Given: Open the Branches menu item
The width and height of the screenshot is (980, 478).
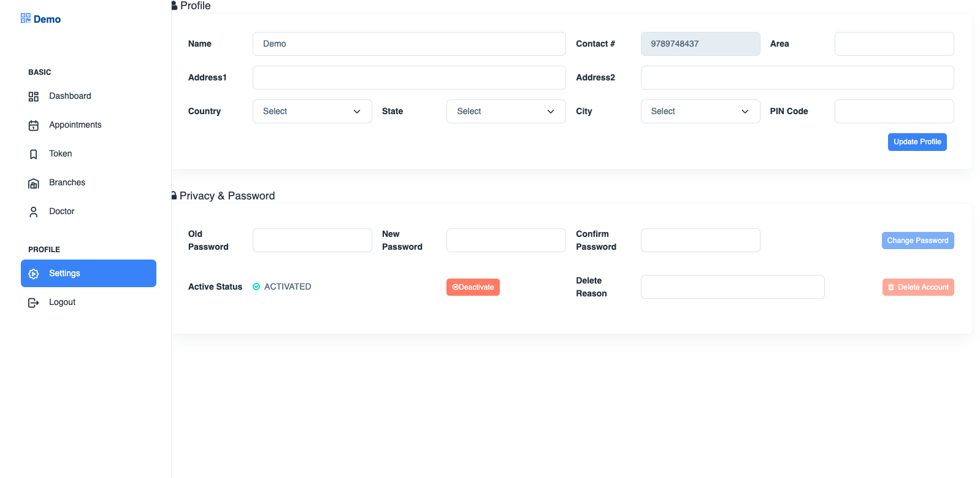Looking at the screenshot, I should [x=67, y=182].
